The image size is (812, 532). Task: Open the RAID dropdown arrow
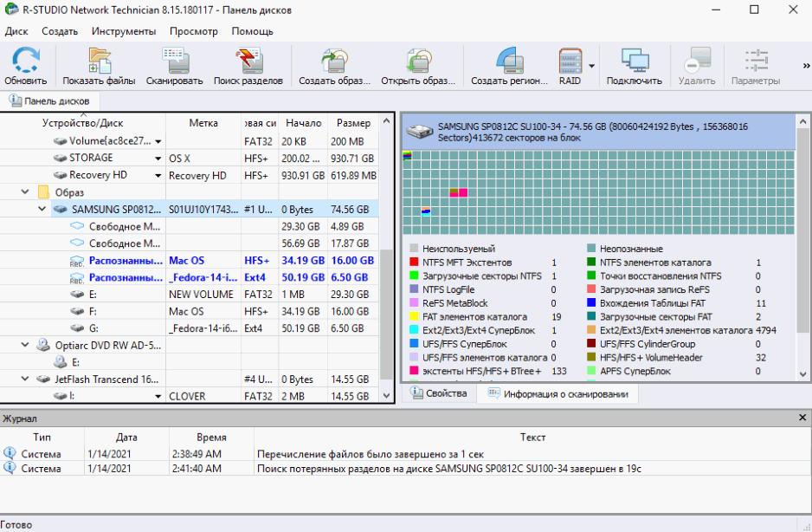(x=592, y=66)
